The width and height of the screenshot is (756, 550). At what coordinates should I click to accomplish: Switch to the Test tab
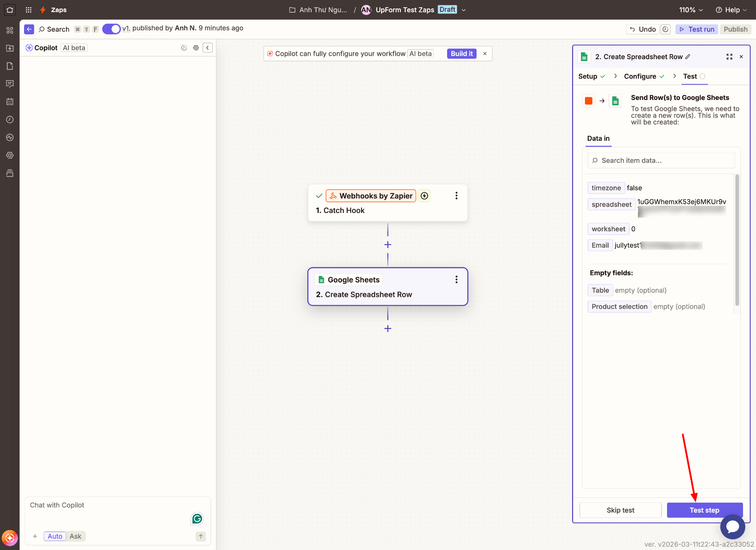(694, 76)
